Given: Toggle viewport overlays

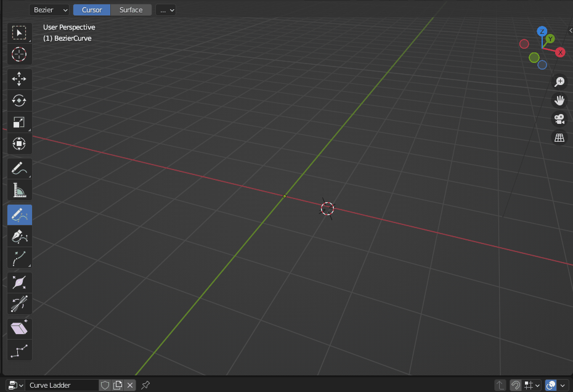Looking at the screenshot, I should coord(551,385).
